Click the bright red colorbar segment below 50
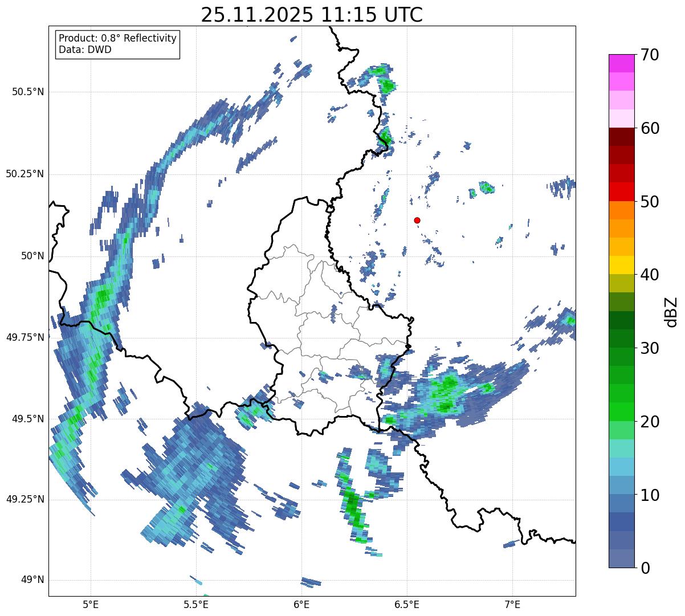 pos(621,192)
